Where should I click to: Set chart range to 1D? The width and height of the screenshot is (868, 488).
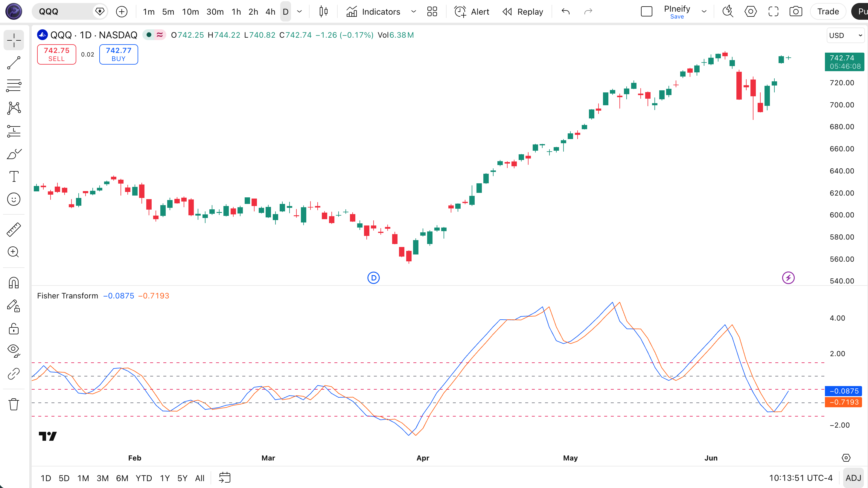point(46,478)
